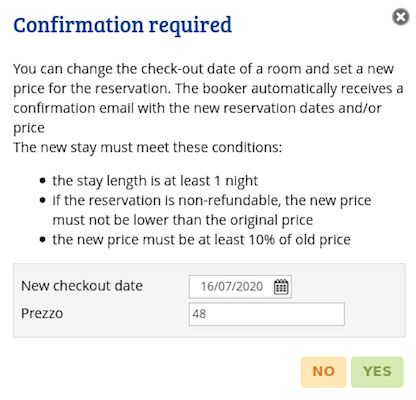416x400 pixels.
Task: Select the 'stay length is at least 1 night' condition
Action: [155, 181]
